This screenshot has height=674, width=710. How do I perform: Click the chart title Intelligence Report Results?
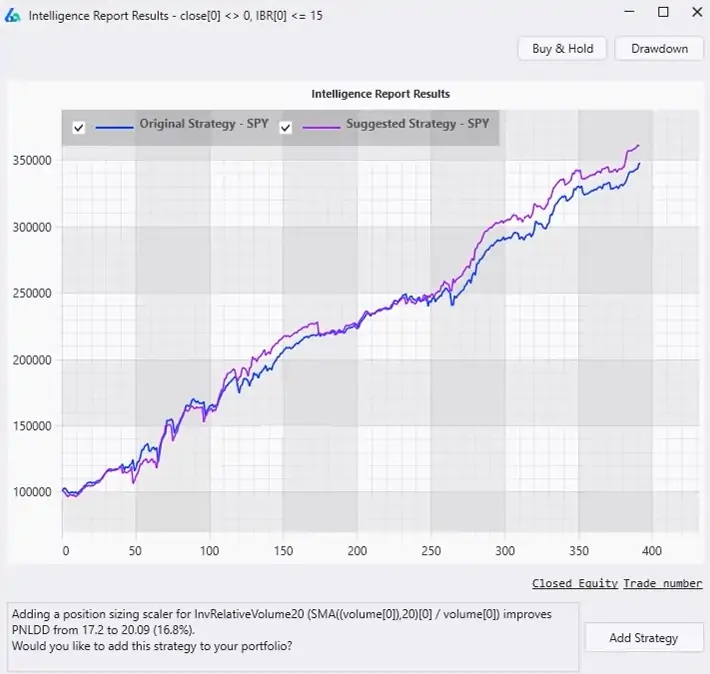[x=380, y=94]
